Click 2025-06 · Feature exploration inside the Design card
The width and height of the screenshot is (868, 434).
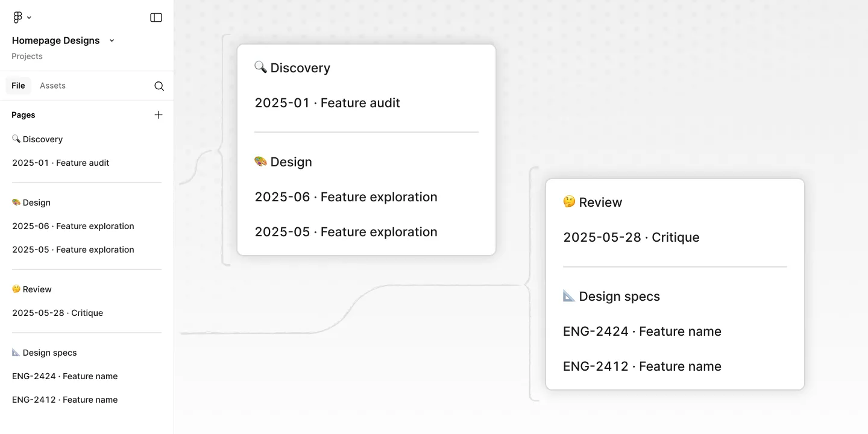pyautogui.click(x=346, y=197)
